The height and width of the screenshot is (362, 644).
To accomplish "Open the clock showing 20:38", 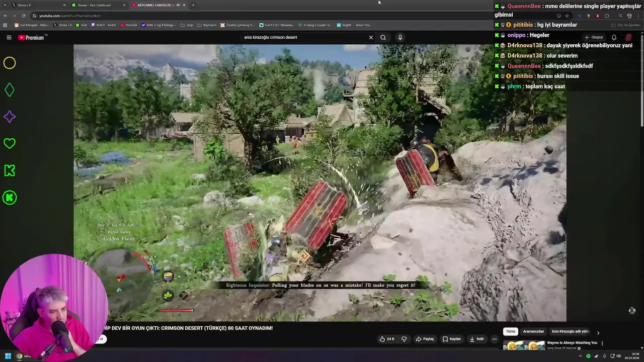I will [632, 356].
